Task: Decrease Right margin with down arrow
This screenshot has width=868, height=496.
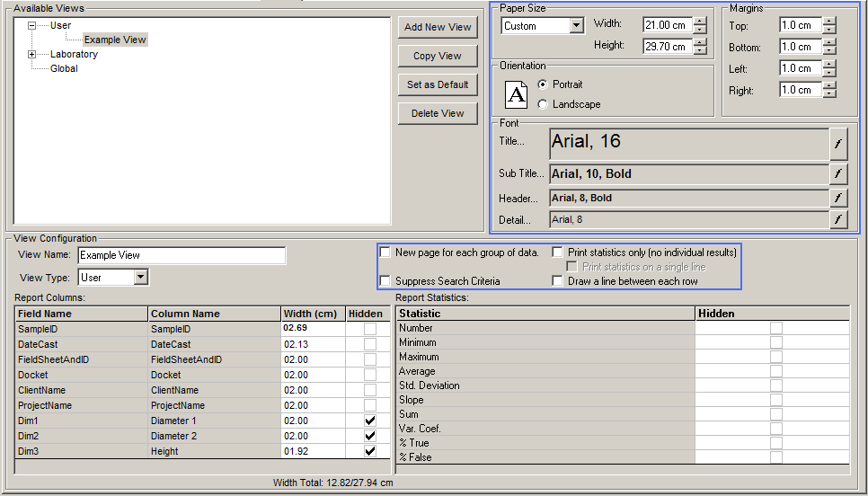Action: coord(828,93)
